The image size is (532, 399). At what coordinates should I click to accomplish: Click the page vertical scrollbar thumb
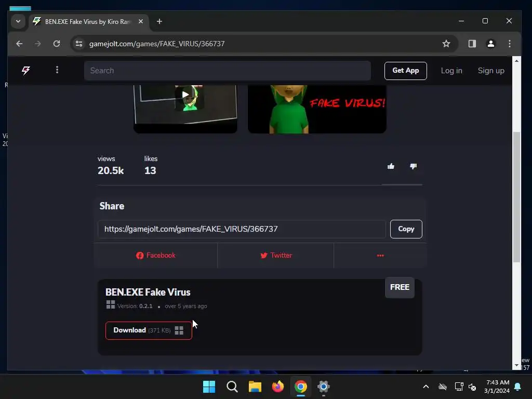(516, 197)
